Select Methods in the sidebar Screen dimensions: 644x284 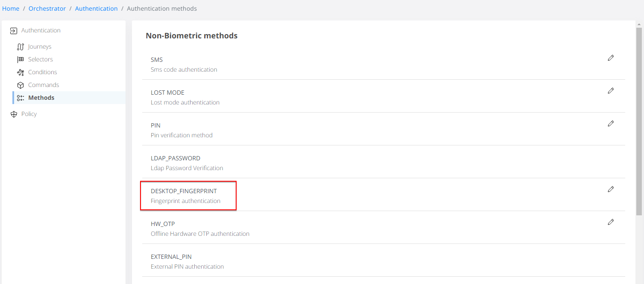tap(41, 98)
